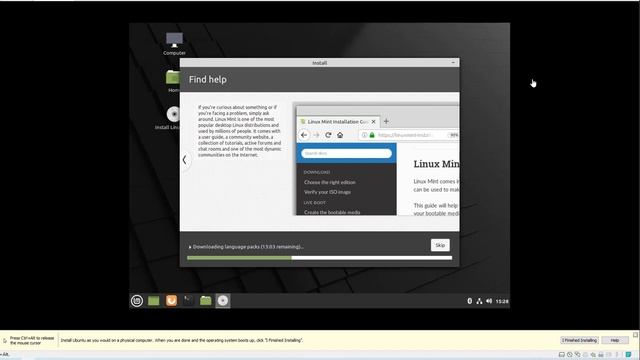Skip the language pack download
Screen dimensions: 640x360
pos(440,245)
